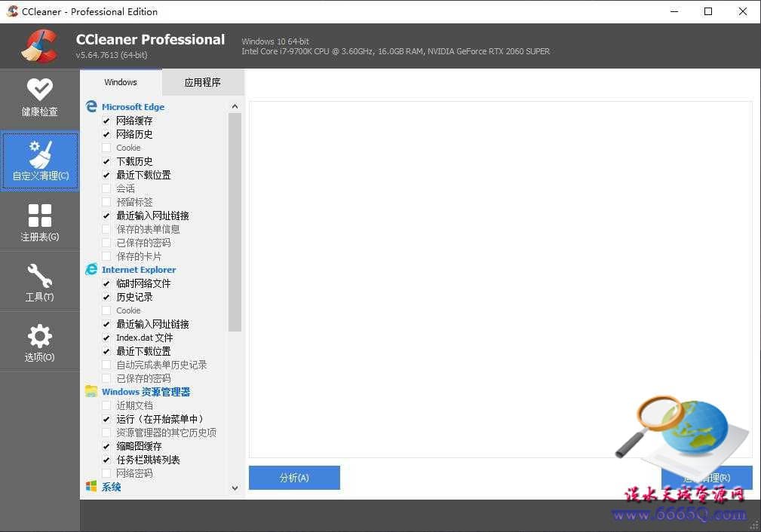
Task: Uncheck the Index.dat 文件 checkbox
Action: pos(106,338)
